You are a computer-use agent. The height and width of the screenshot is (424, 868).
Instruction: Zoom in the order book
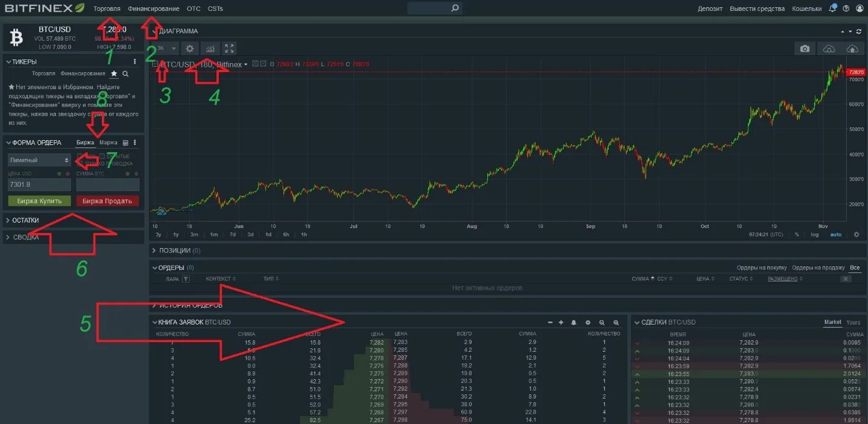click(x=616, y=323)
